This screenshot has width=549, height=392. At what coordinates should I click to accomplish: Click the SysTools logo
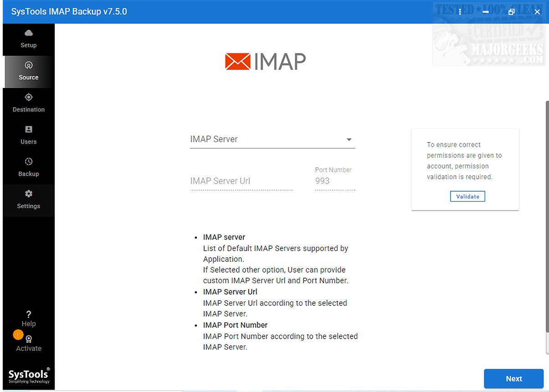pyautogui.click(x=29, y=376)
